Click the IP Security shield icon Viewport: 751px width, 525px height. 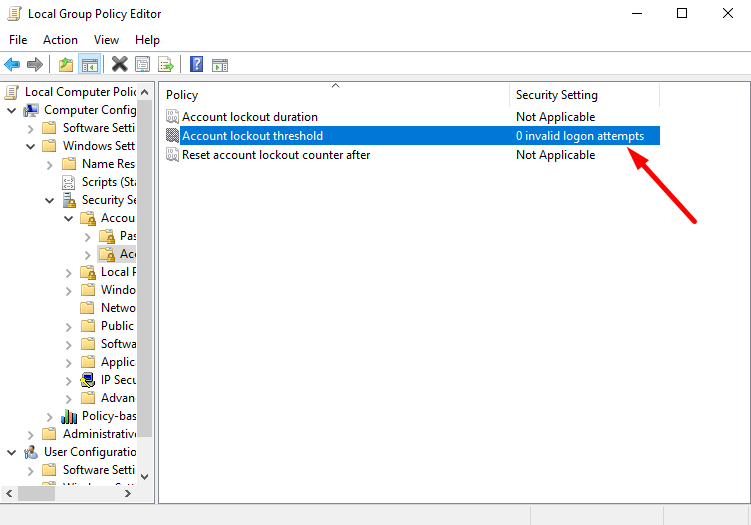88,380
